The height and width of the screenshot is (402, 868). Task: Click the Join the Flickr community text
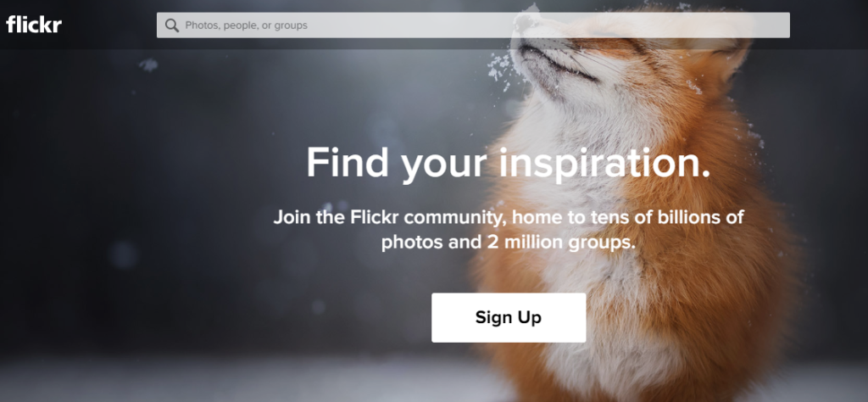point(509,217)
